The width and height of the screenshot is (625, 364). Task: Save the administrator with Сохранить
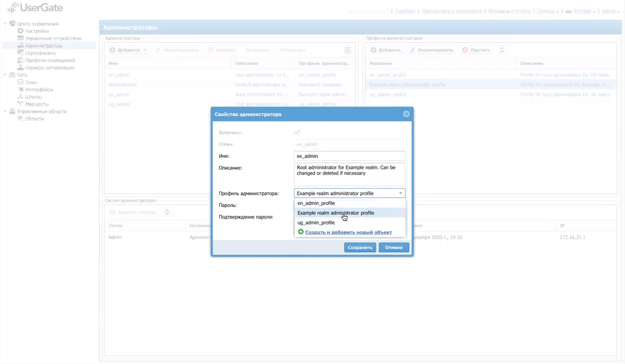[360, 247]
